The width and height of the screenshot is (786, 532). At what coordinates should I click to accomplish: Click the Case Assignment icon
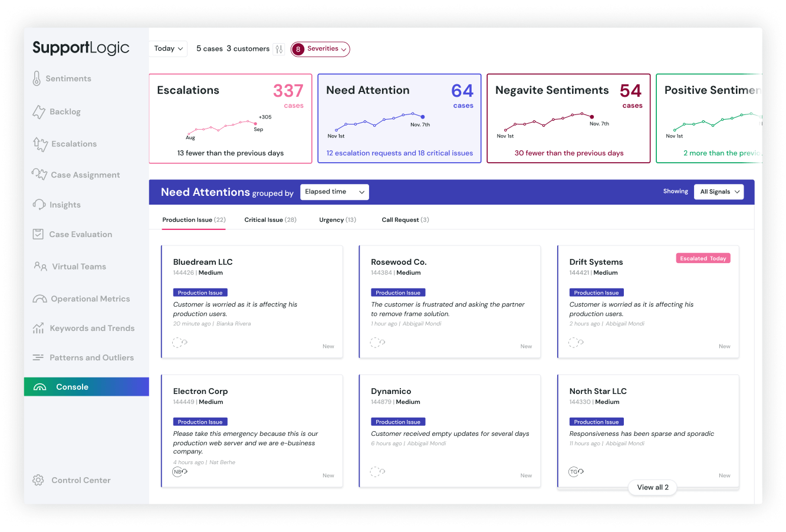[x=40, y=174]
